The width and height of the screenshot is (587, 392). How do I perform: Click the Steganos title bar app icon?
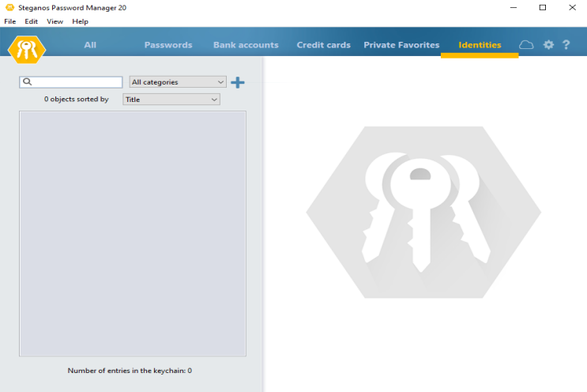[9, 7]
